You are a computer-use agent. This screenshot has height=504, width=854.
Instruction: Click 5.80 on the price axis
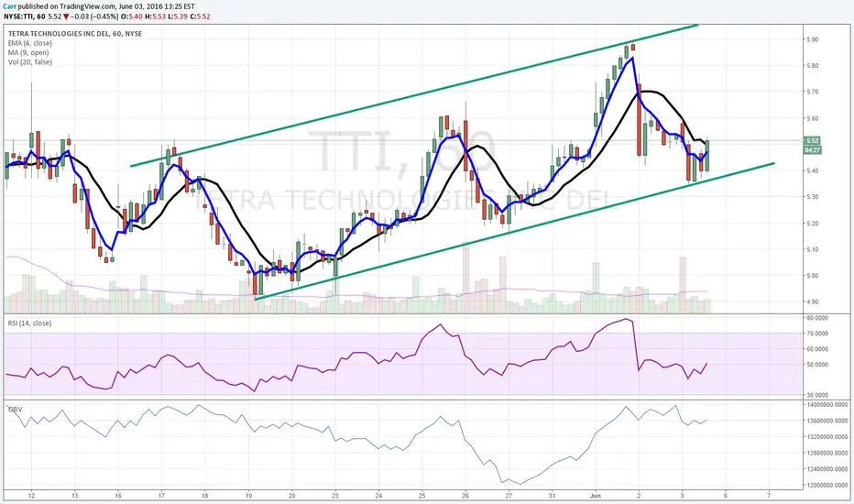[812, 65]
